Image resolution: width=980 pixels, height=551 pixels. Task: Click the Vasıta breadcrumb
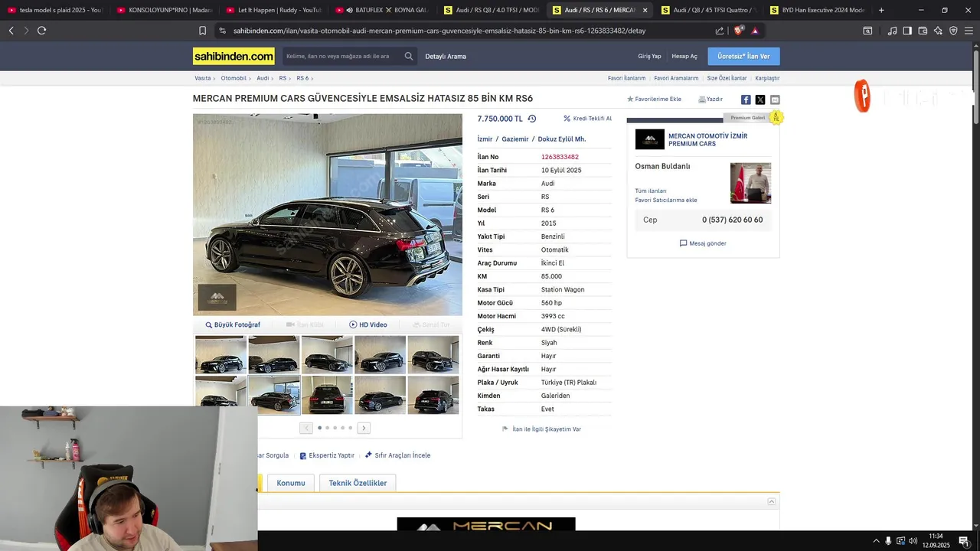pyautogui.click(x=202, y=78)
